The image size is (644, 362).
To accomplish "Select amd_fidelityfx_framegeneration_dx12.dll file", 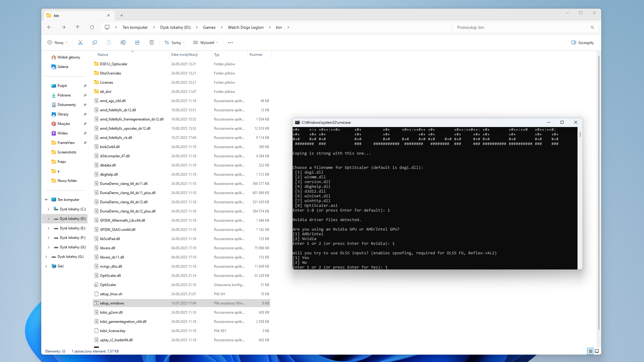I will 182,119.
